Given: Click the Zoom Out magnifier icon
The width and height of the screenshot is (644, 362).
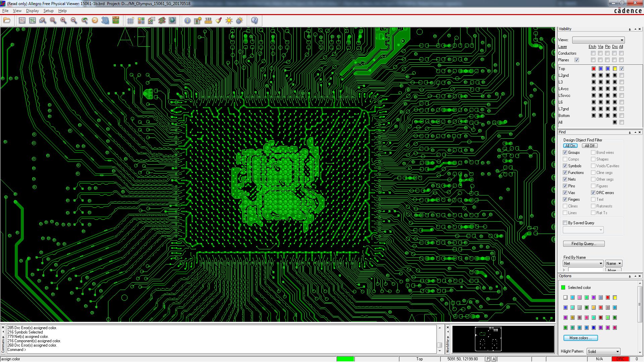Looking at the screenshot, I should 74,21.
